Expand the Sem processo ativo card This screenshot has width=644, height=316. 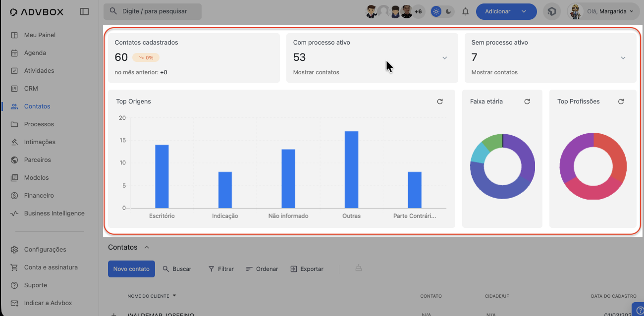(623, 58)
